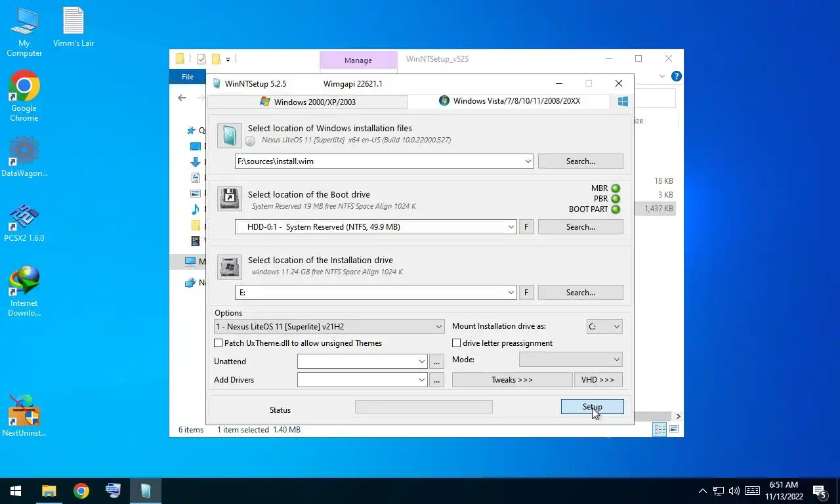The height and width of the screenshot is (504, 840).
Task: Click the volume speaker tray icon
Action: (734, 491)
